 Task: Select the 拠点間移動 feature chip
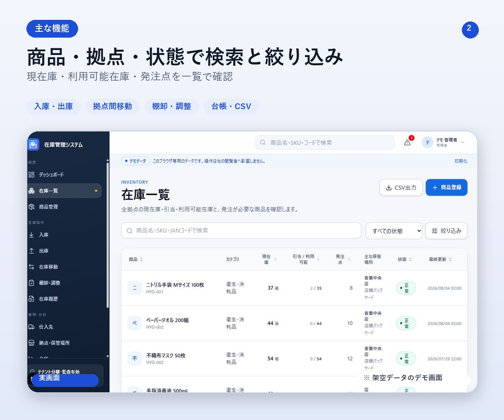click(112, 107)
